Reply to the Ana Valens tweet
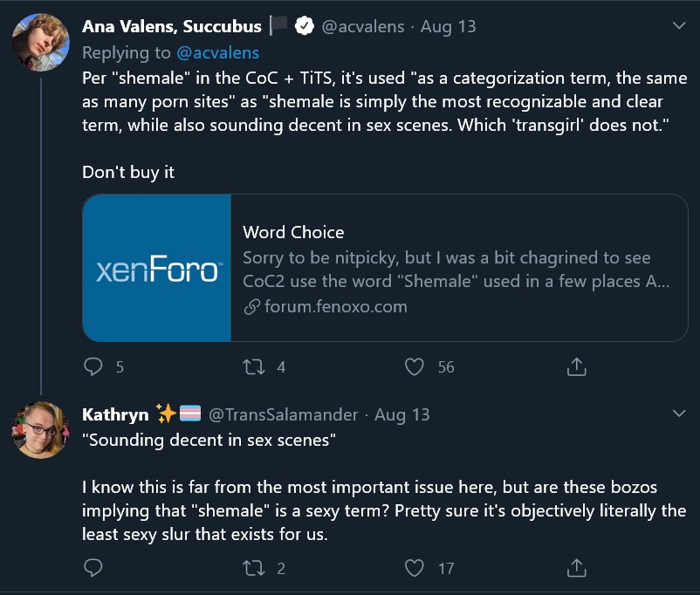This screenshot has height=595, width=700. pos(93,367)
